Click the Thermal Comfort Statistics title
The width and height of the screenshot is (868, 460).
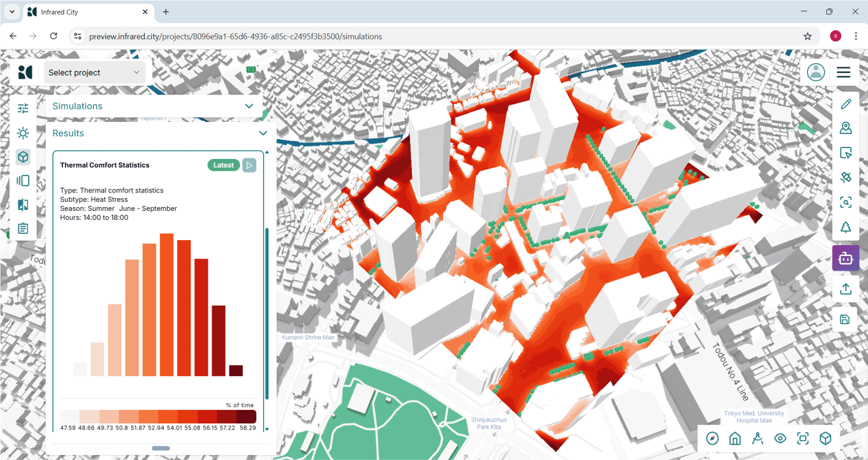105,165
